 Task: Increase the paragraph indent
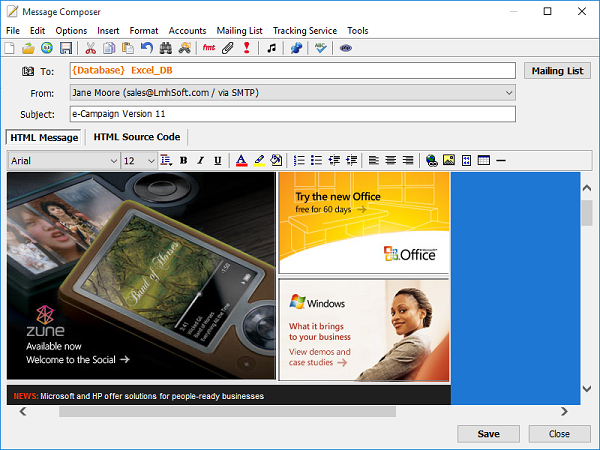[x=351, y=160]
